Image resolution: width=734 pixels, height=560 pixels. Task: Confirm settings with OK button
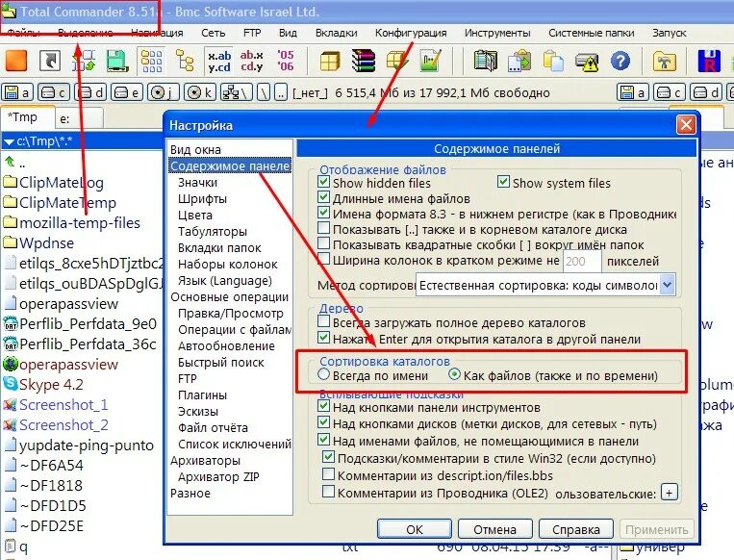click(415, 529)
